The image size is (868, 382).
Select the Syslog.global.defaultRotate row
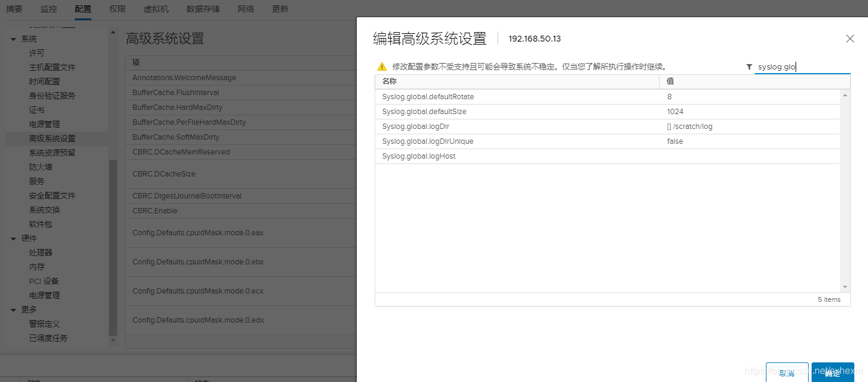(x=607, y=97)
